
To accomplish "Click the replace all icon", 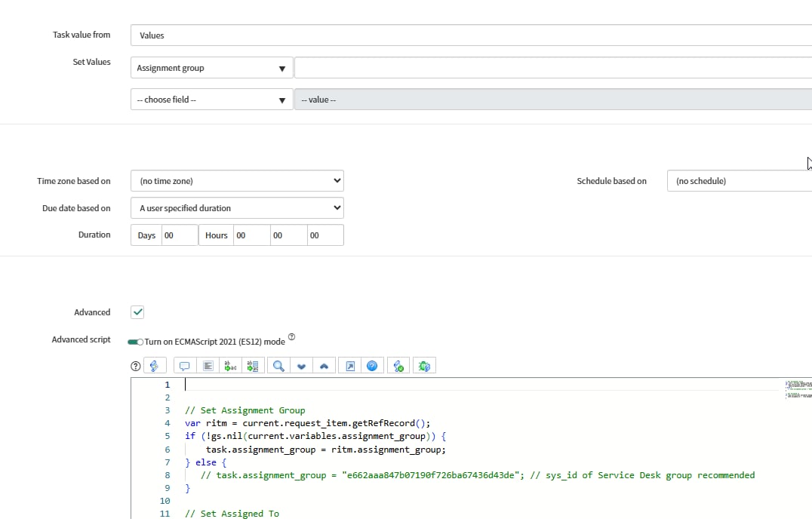I will click(x=253, y=366).
